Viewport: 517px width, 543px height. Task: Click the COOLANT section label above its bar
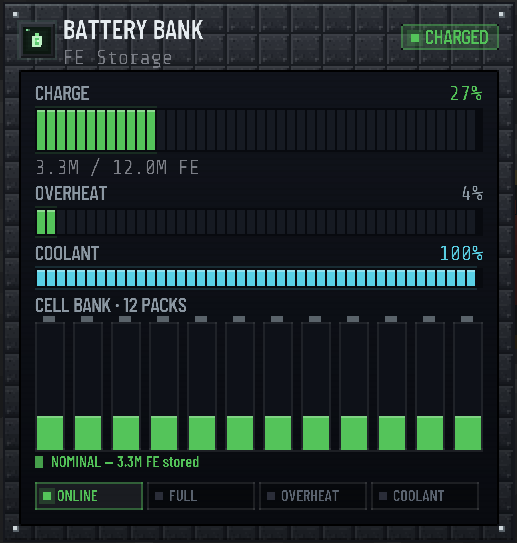67,253
